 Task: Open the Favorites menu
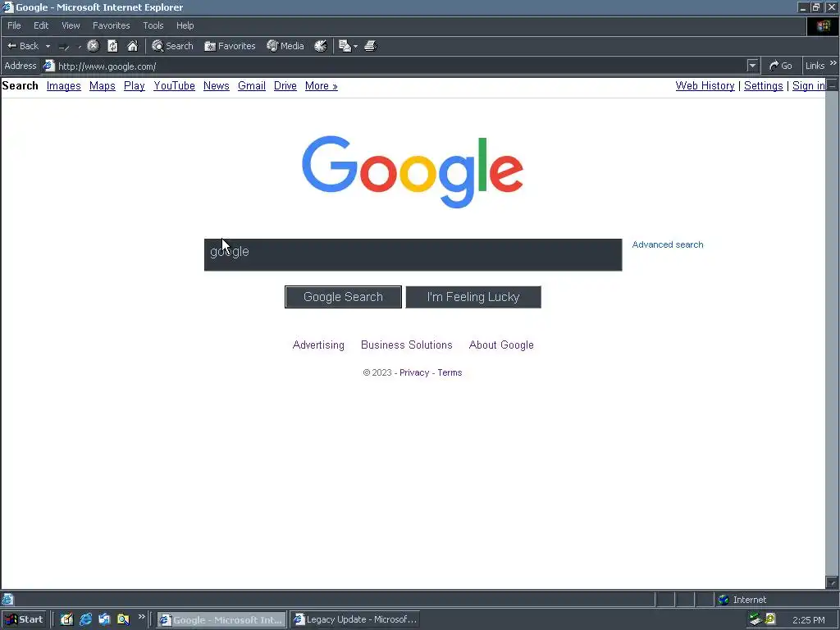[x=112, y=25]
